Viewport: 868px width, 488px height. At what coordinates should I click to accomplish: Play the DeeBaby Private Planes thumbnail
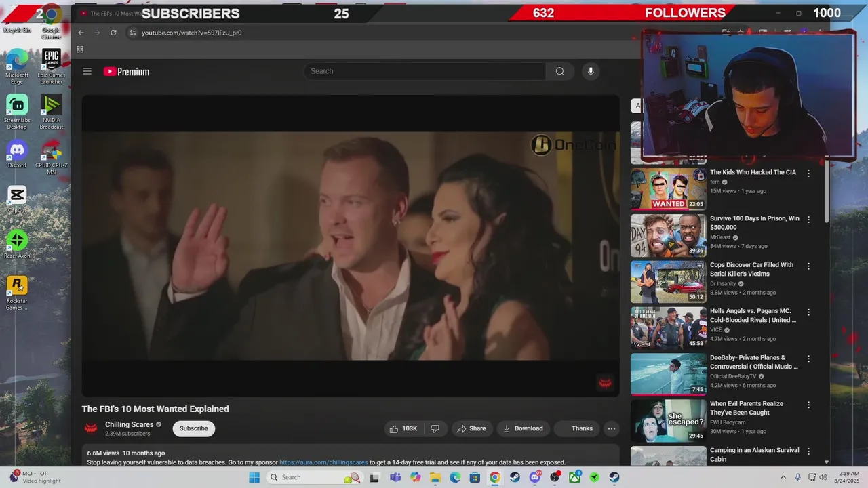pyautogui.click(x=669, y=374)
